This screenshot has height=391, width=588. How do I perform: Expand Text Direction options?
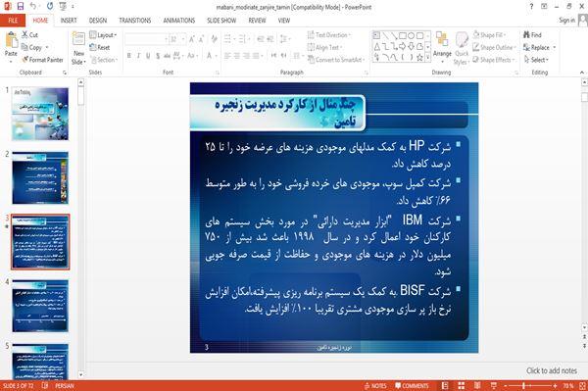(x=329, y=35)
